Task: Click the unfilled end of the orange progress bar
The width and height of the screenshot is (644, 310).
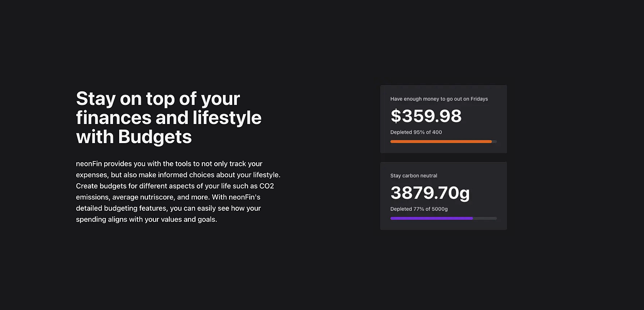Action: (494, 142)
